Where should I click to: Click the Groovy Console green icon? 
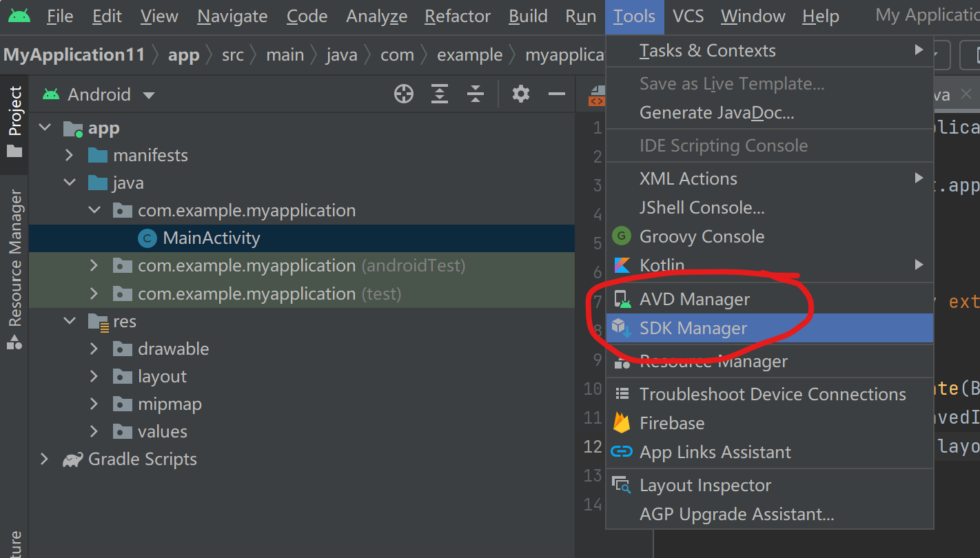(x=622, y=236)
